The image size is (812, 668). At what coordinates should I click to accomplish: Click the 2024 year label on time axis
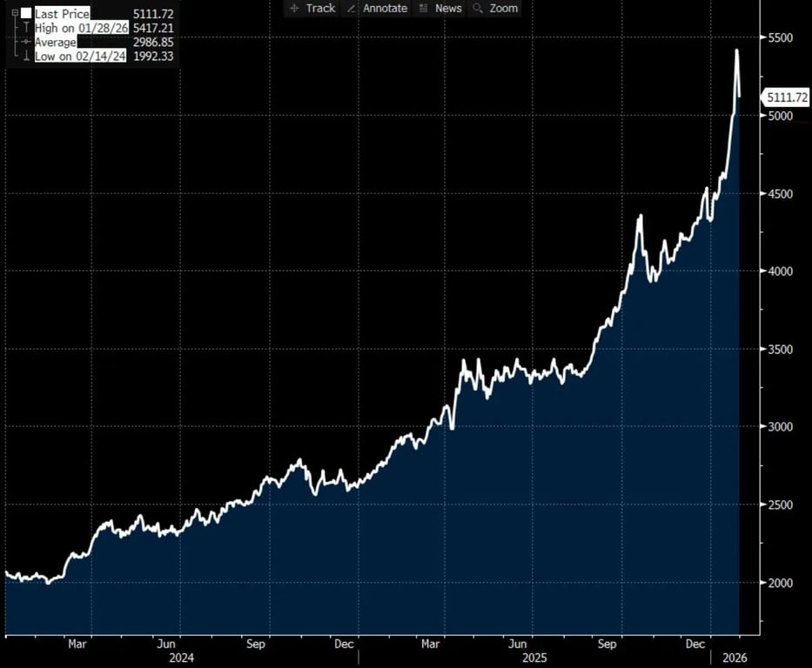click(180, 658)
